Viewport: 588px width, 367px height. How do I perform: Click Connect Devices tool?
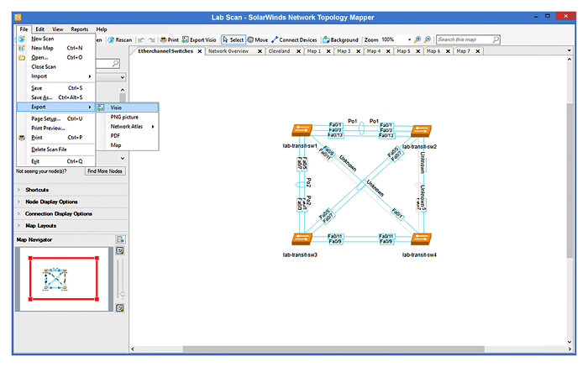click(294, 39)
